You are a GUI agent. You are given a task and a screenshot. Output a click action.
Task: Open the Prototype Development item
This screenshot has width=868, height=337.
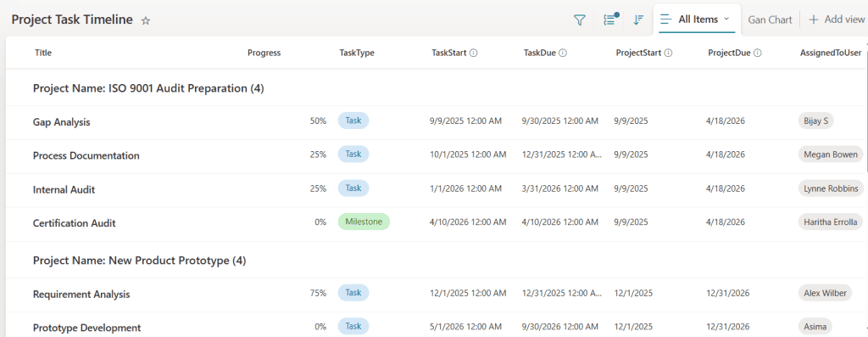pyautogui.click(x=87, y=328)
